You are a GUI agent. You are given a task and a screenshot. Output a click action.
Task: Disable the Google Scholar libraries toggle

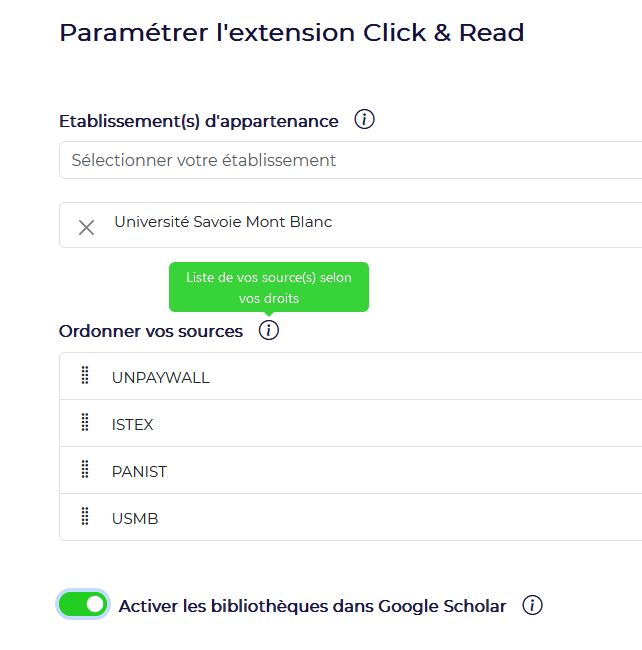coord(83,604)
